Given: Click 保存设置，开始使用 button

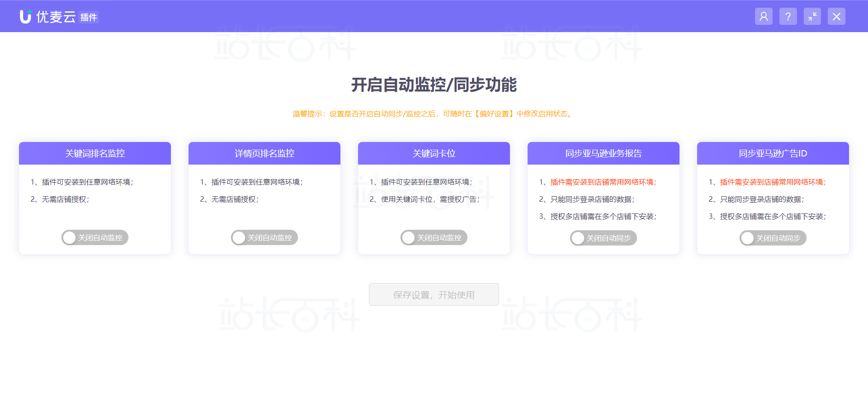Looking at the screenshot, I should (x=434, y=294).
